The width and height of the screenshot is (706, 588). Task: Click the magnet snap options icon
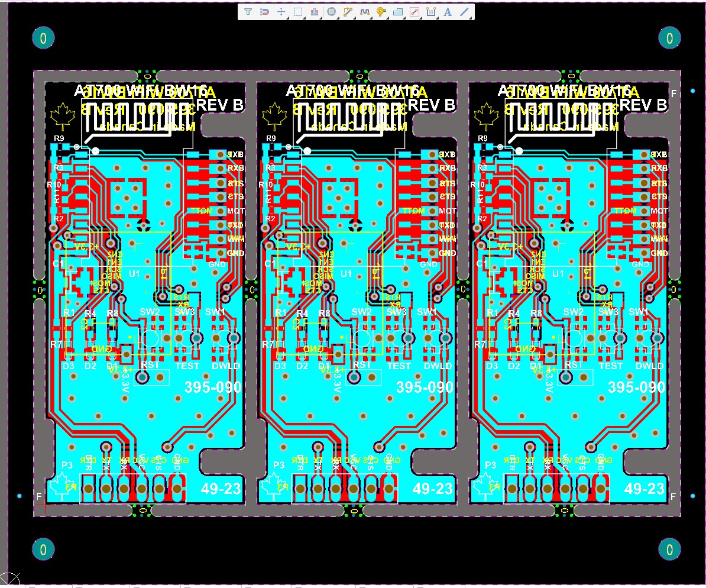pos(265,11)
